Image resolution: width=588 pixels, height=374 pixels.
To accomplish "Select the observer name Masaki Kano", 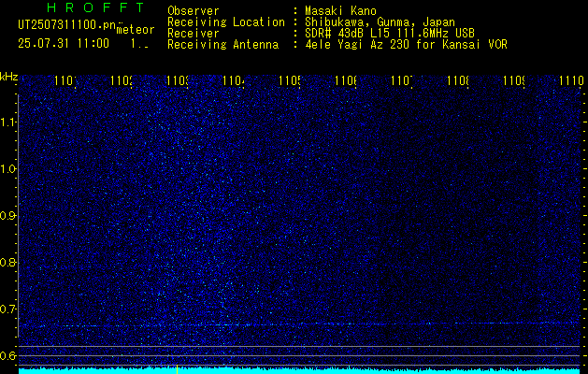I will coord(340,11).
